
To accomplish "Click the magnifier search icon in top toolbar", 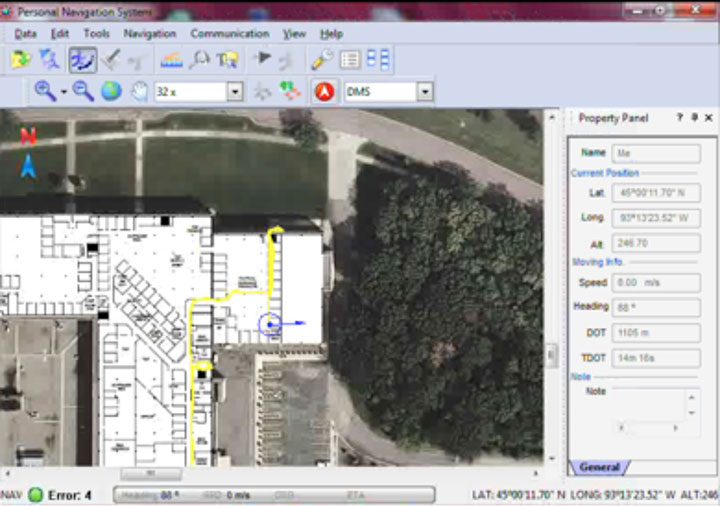I will (x=200, y=60).
